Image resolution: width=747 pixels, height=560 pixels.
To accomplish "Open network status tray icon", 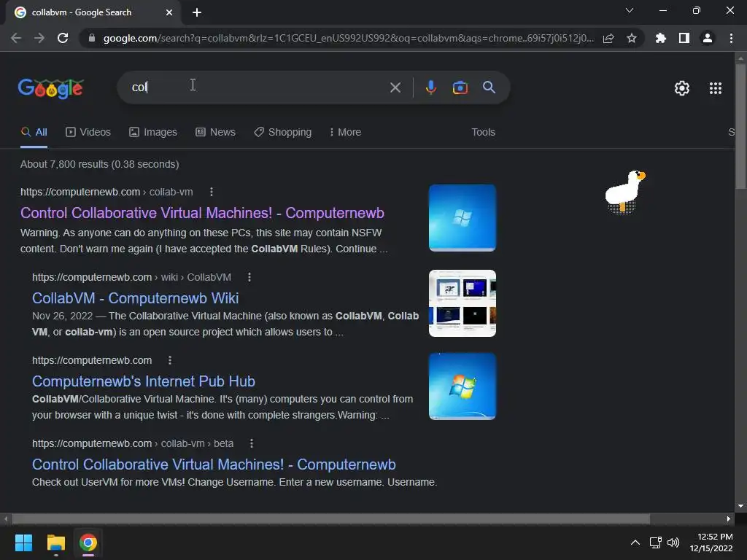I will click(656, 542).
